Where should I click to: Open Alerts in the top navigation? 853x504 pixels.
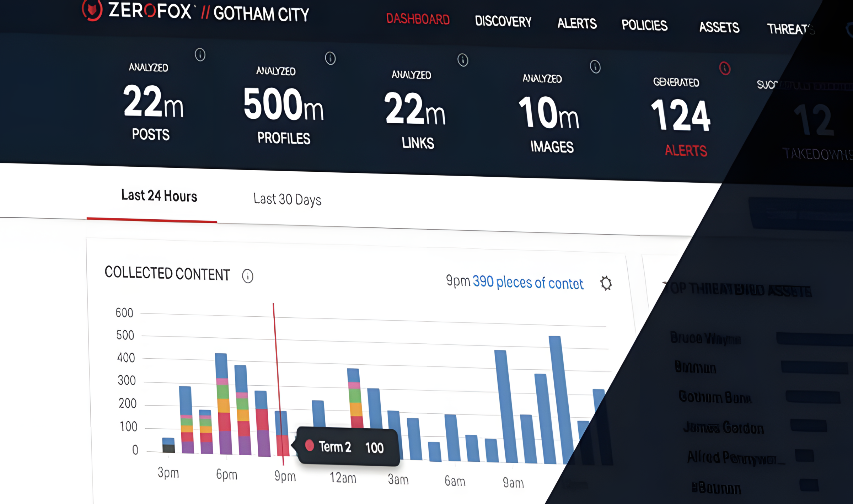pos(577,23)
